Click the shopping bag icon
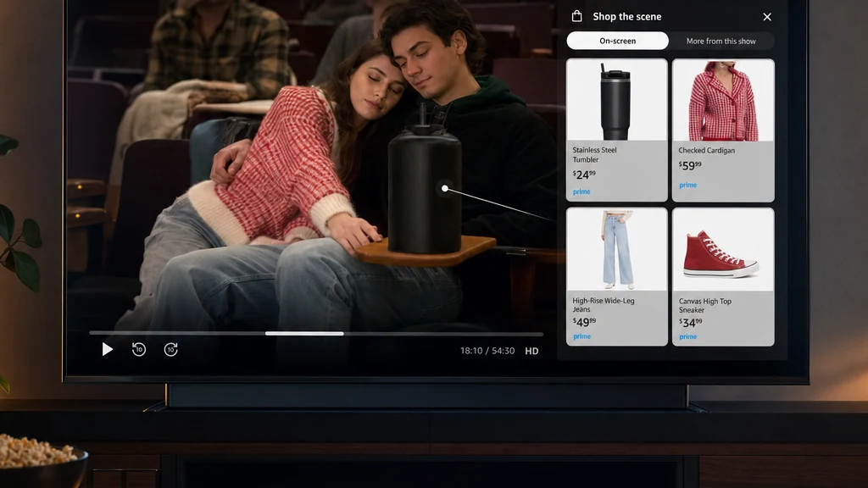 pyautogui.click(x=576, y=16)
